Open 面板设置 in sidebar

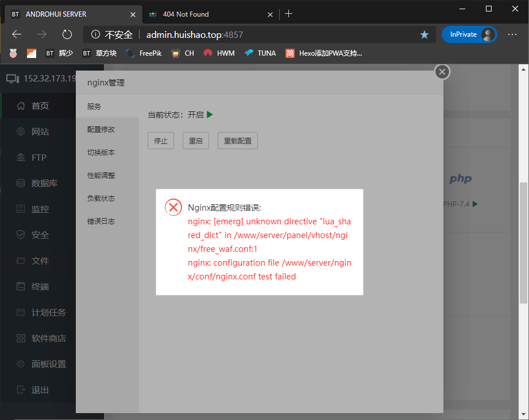pyautogui.click(x=38, y=364)
